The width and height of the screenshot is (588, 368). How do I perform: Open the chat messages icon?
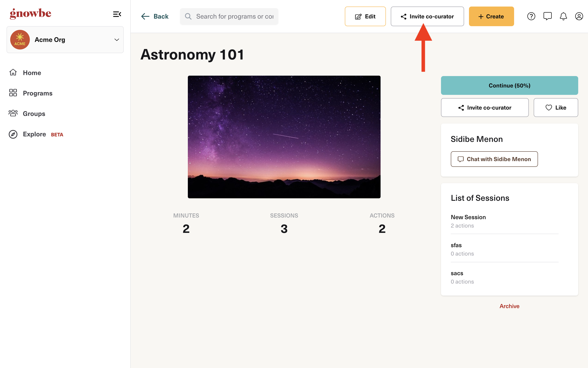(547, 16)
